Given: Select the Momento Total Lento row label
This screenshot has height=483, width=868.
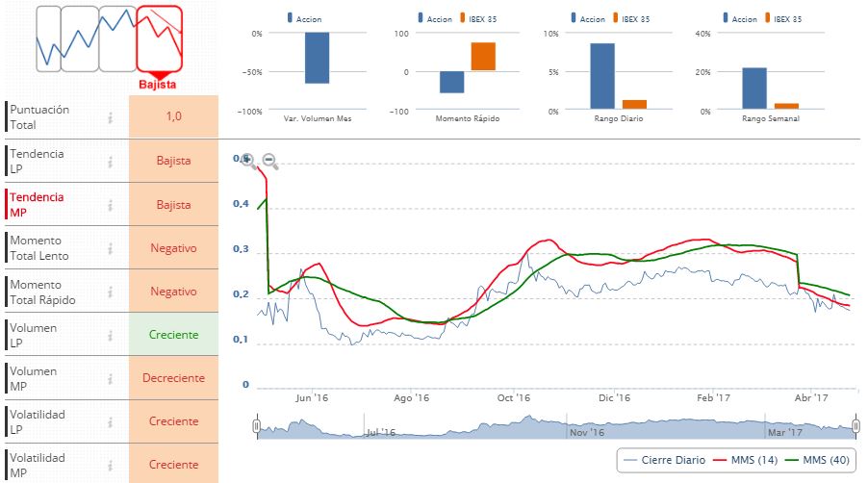Looking at the screenshot, I should pos(39,248).
